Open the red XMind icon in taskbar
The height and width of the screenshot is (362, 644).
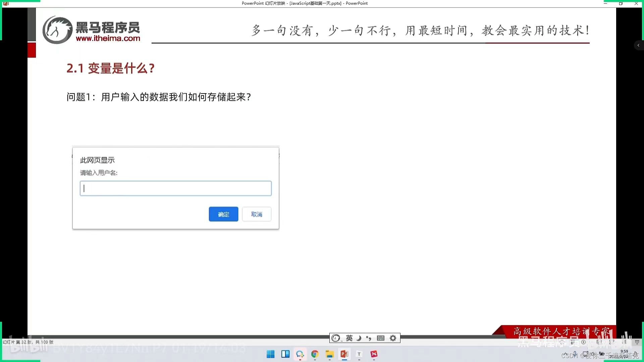click(x=374, y=354)
